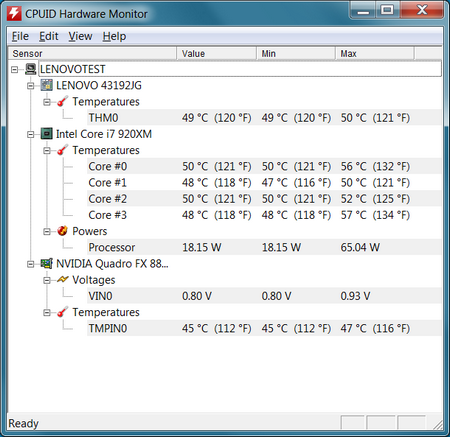This screenshot has height=437, width=450.
Task: Collapse the Powers group
Action: pyautogui.click(x=47, y=232)
